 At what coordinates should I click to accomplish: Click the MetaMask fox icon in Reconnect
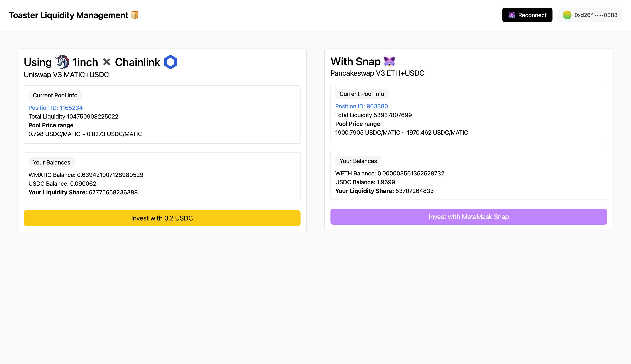(x=512, y=15)
